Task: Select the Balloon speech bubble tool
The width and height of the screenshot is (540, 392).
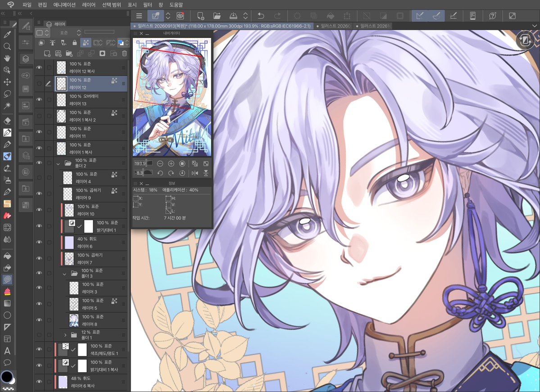Action: pos(7,362)
